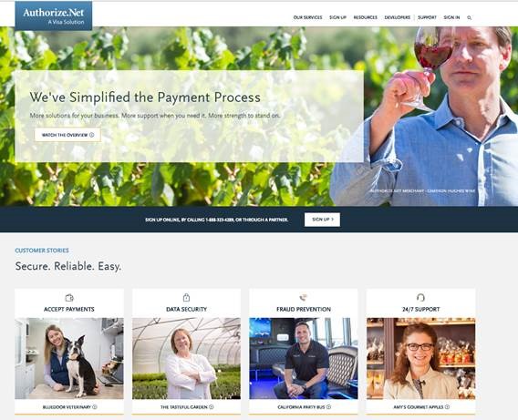This screenshot has width=518, height=420.
Task: Click the Watch the Overview button
Action: 67,135
